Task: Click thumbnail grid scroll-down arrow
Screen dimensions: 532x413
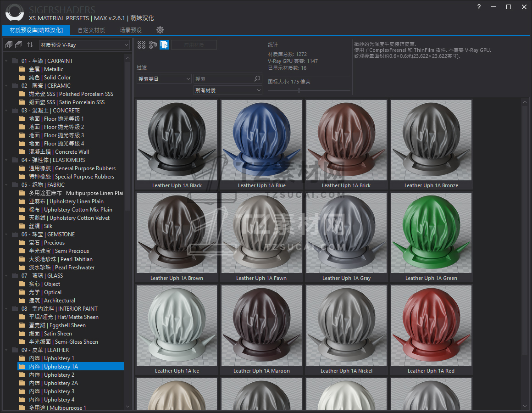Action: (525, 406)
